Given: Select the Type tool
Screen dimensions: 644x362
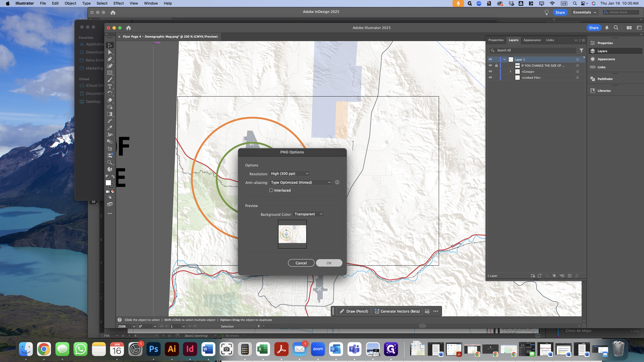Looking at the screenshot, I should pyautogui.click(x=110, y=87).
